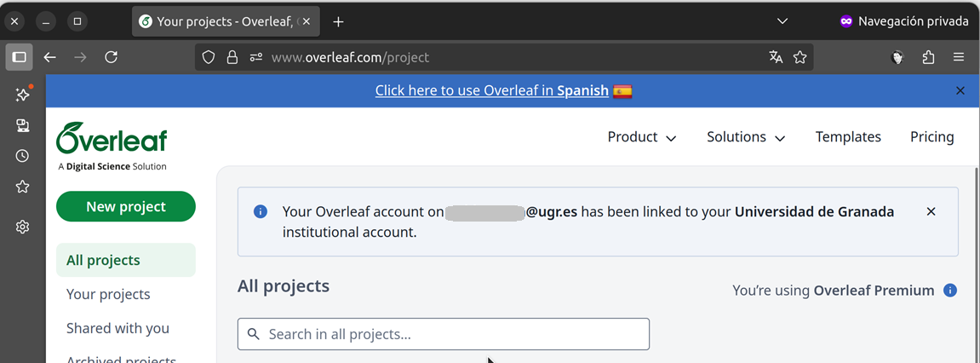Dismiss the institutional account linked notification

pyautogui.click(x=931, y=211)
